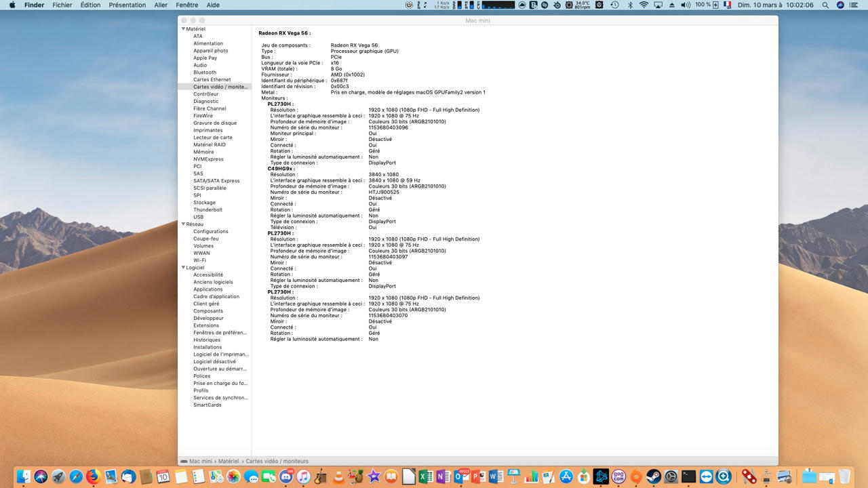Collapse the Matériel section triangle
This screenshot has width=868, height=488.
183,29
